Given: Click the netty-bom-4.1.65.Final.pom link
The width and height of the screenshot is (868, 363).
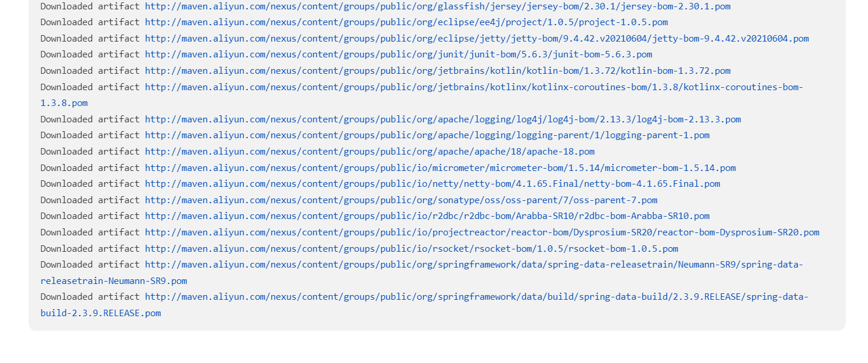Looking at the screenshot, I should [433, 184].
